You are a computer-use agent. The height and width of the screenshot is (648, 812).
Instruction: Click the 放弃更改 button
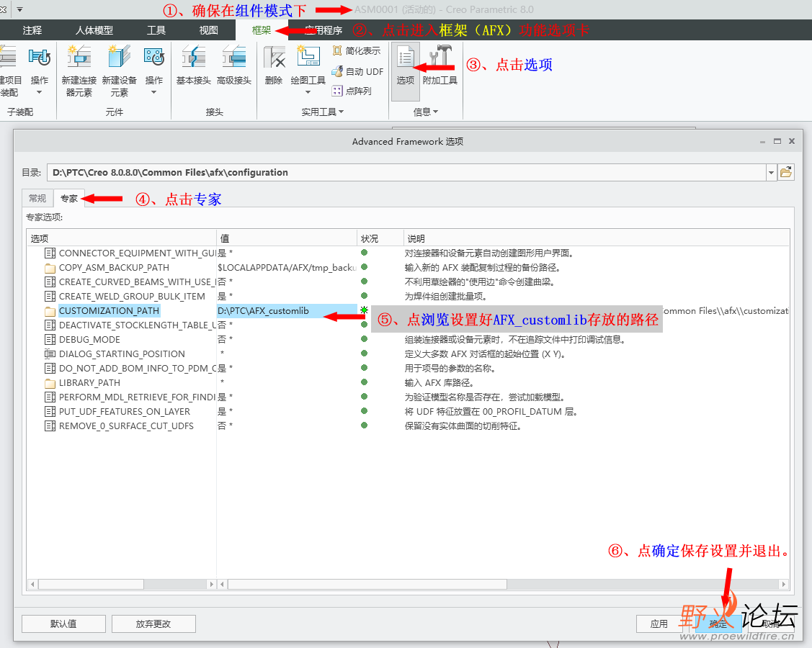click(153, 624)
